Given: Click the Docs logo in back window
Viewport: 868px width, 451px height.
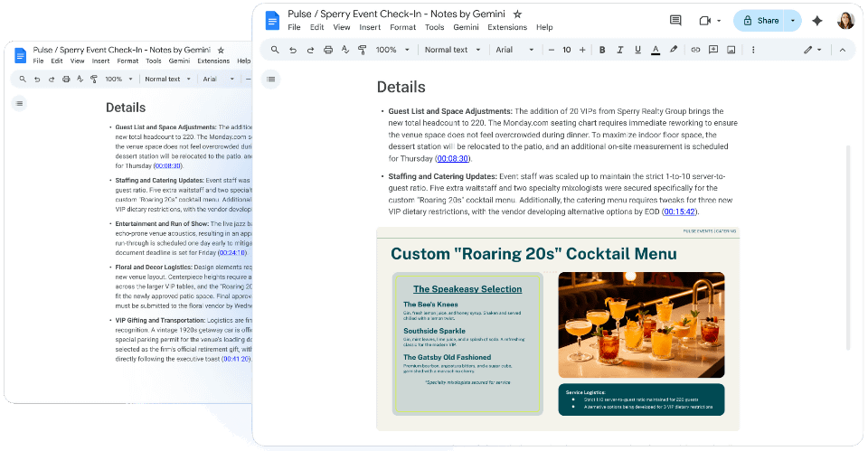Looking at the screenshot, I should click(x=21, y=55).
